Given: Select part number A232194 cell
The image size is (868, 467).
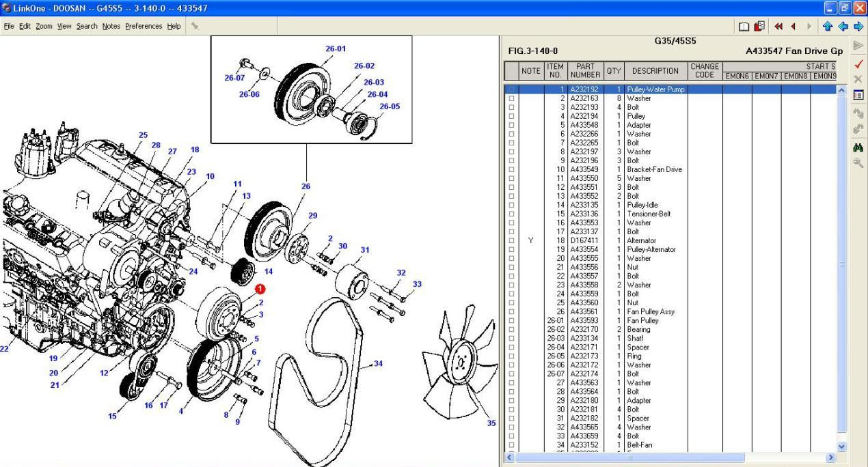Looking at the screenshot, I should click(x=585, y=116).
